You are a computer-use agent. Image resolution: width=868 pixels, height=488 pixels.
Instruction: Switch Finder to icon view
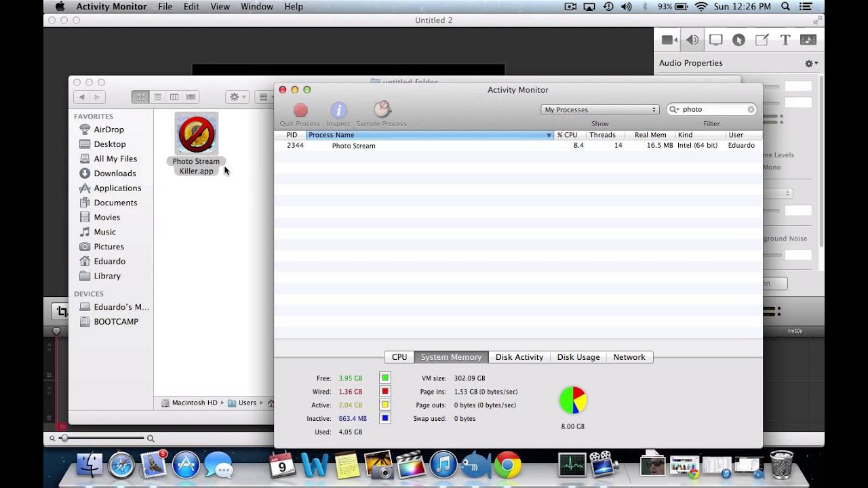pyautogui.click(x=140, y=97)
